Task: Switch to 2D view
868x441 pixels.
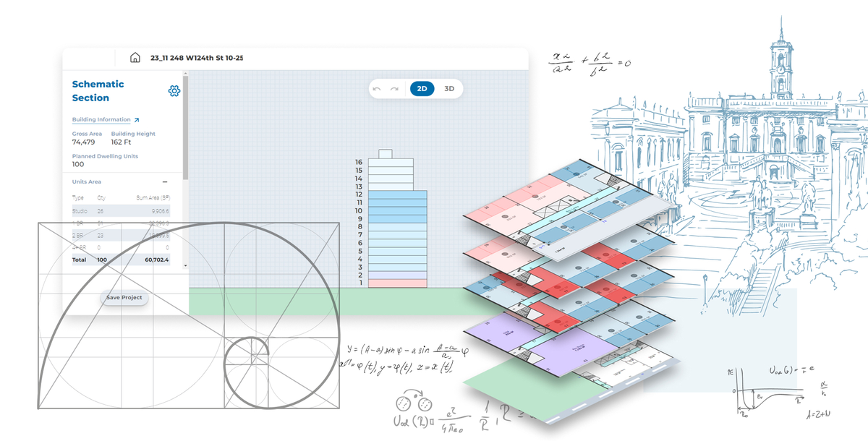Action: 422,89
